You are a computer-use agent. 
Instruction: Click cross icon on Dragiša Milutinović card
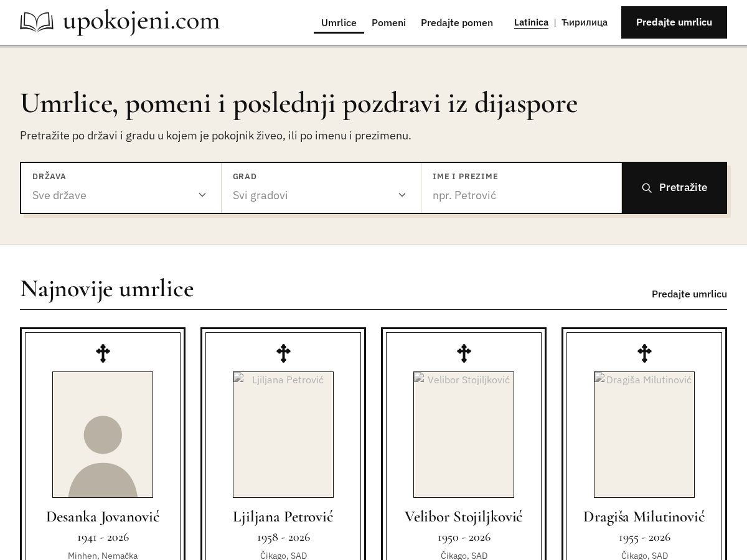(x=644, y=353)
